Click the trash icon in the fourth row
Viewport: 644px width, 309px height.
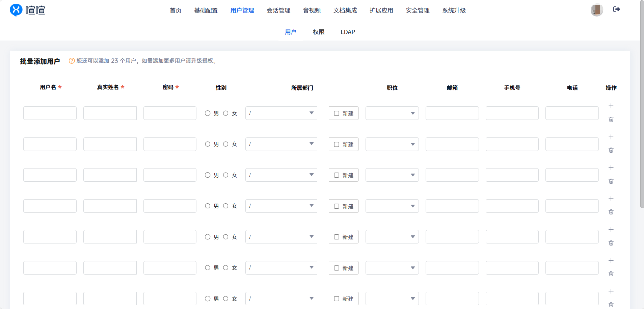(611, 212)
